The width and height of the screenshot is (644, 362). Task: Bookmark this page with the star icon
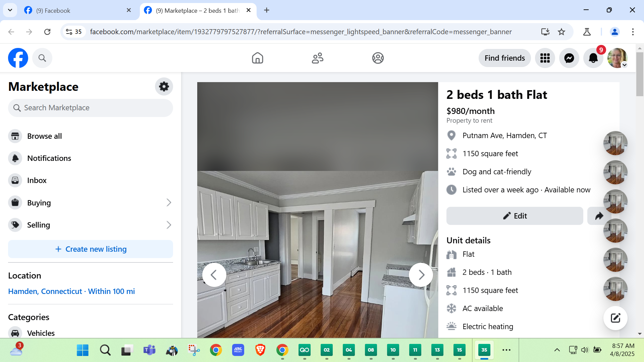561,32
